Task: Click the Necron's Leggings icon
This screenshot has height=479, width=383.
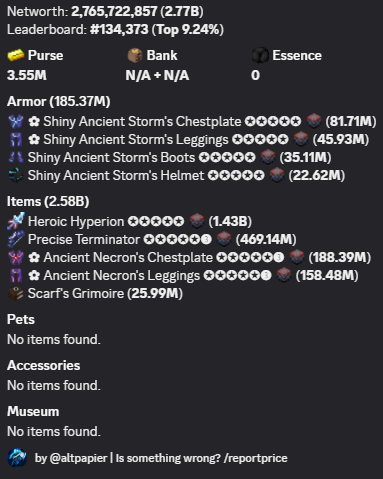Action: [x=16, y=275]
